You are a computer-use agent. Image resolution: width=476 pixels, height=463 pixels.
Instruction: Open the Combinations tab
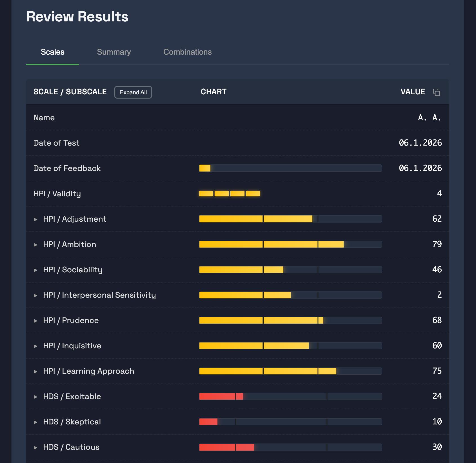(x=187, y=52)
